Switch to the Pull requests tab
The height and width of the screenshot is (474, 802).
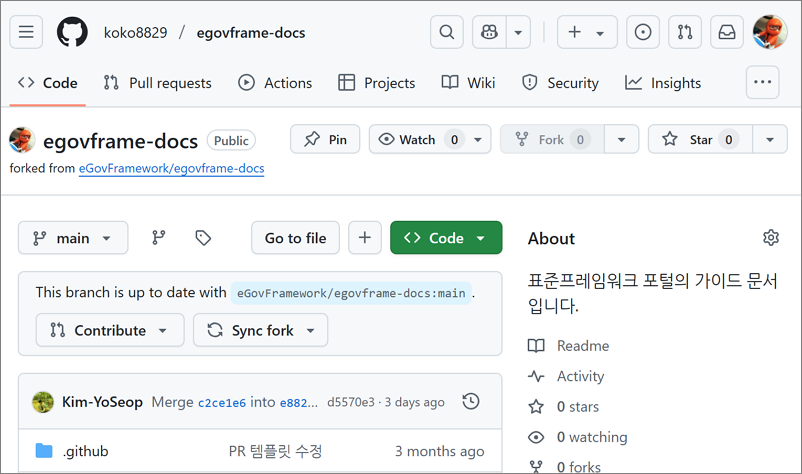click(x=157, y=83)
